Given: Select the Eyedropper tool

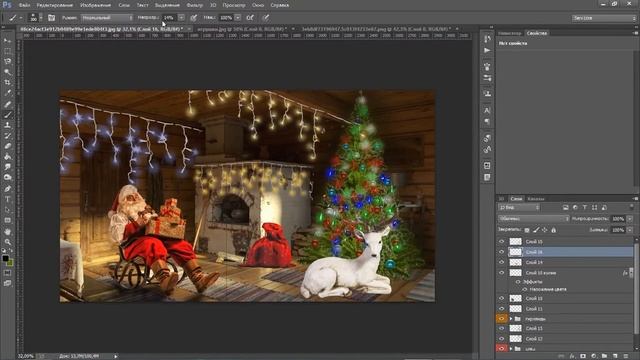Looking at the screenshot, I should click(x=7, y=93).
